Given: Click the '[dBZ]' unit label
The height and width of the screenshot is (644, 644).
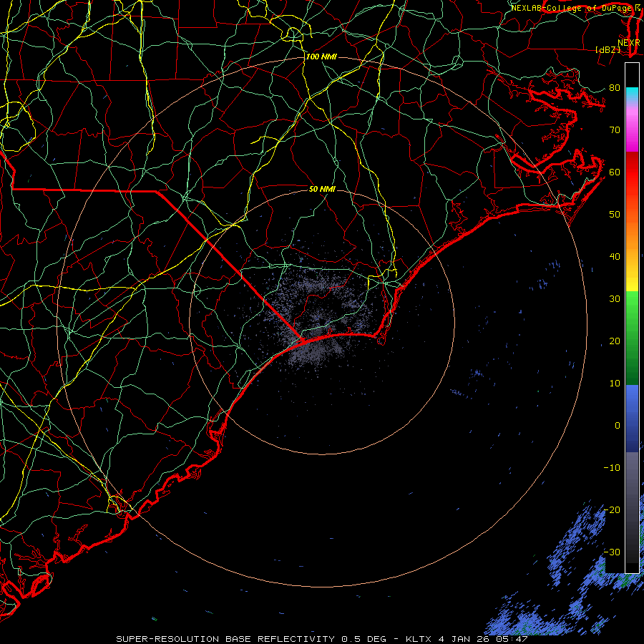Looking at the screenshot, I should 608,49.
